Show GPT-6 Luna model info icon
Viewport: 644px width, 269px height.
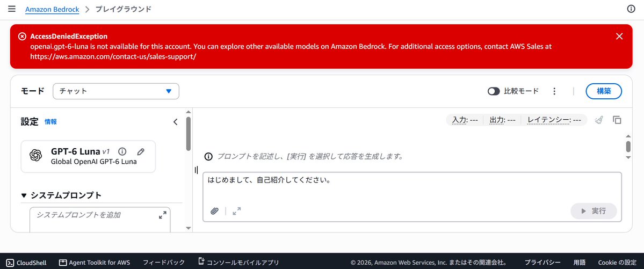pyautogui.click(x=122, y=151)
